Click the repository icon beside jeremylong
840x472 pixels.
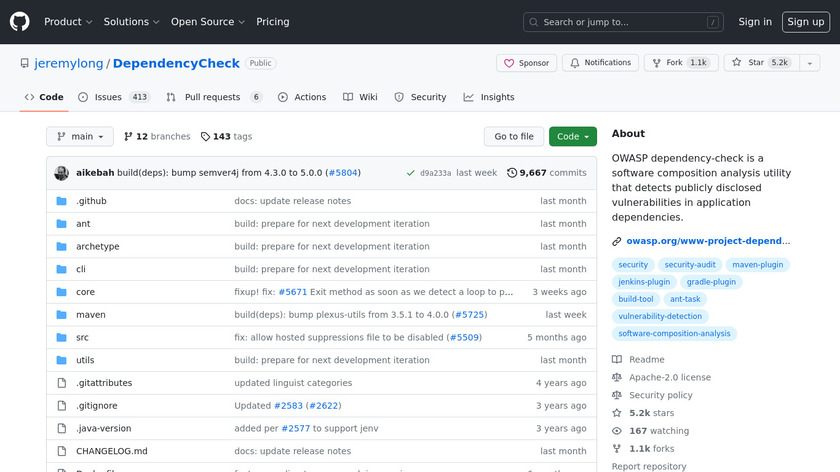[x=25, y=63]
